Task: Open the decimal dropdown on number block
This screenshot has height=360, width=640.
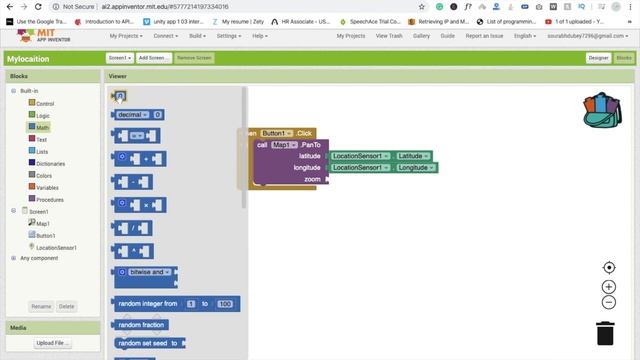Action: pyautogui.click(x=133, y=115)
